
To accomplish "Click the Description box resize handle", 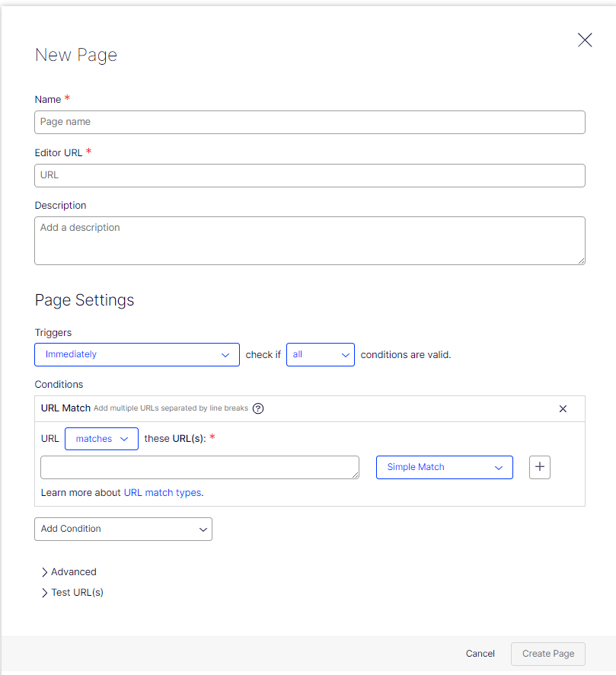I will [581, 261].
